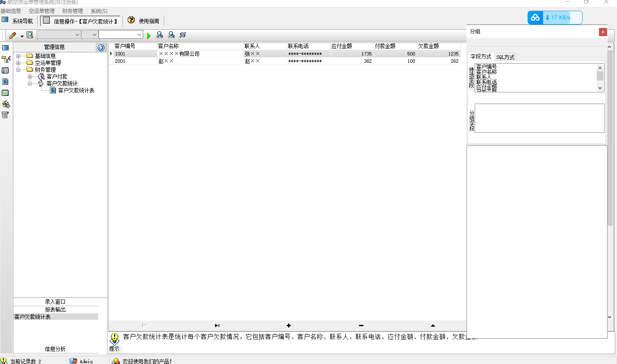
Task: Click the 欠款金额 cell showing 1235
Action: [x=439, y=54]
